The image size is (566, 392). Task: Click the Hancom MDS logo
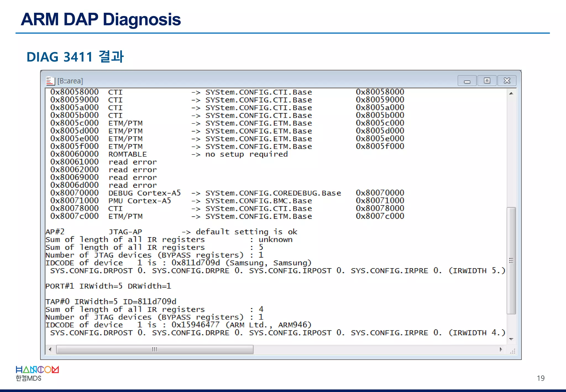coord(37,373)
